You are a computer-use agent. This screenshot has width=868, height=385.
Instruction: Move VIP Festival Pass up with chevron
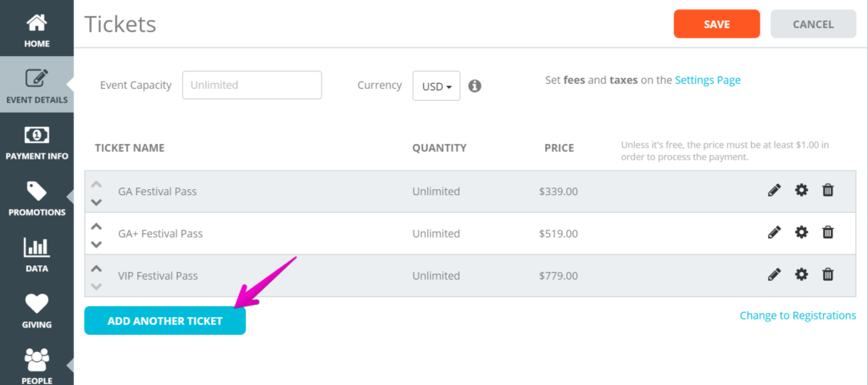click(97, 268)
